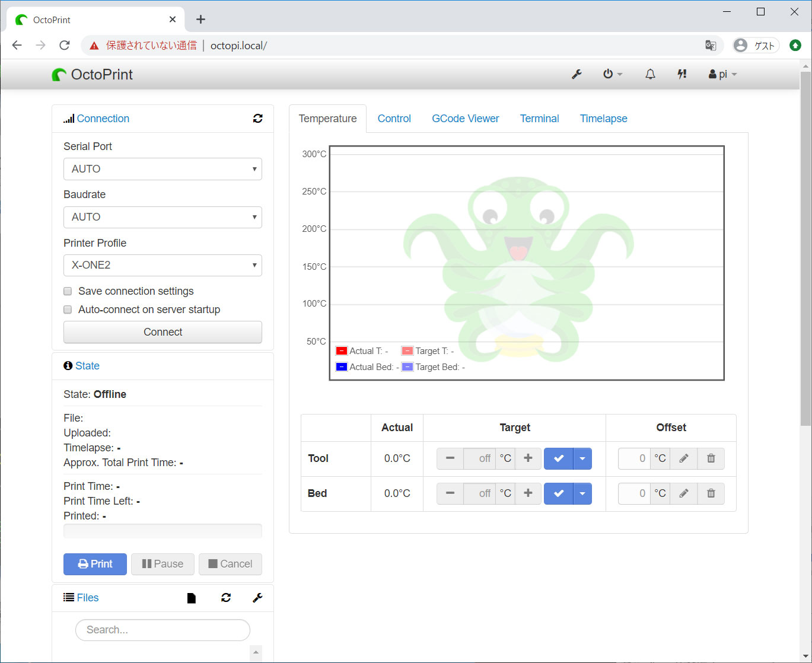Increase Tool target temperature
Screen dimensions: 812x663
pos(528,458)
